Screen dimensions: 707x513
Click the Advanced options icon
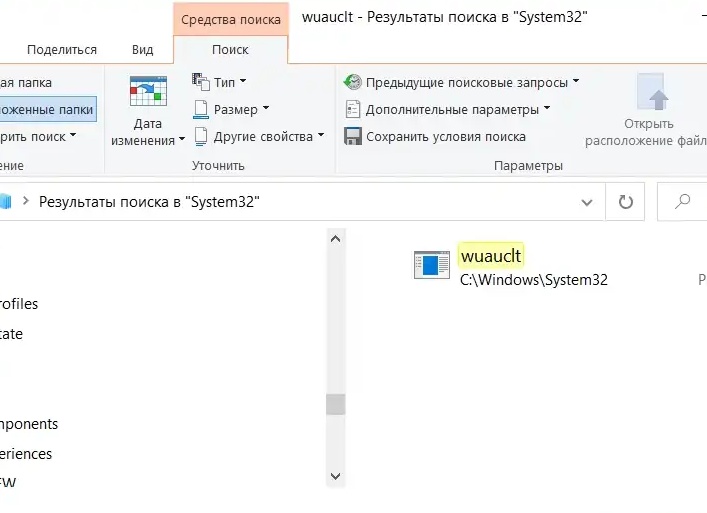tap(353, 109)
